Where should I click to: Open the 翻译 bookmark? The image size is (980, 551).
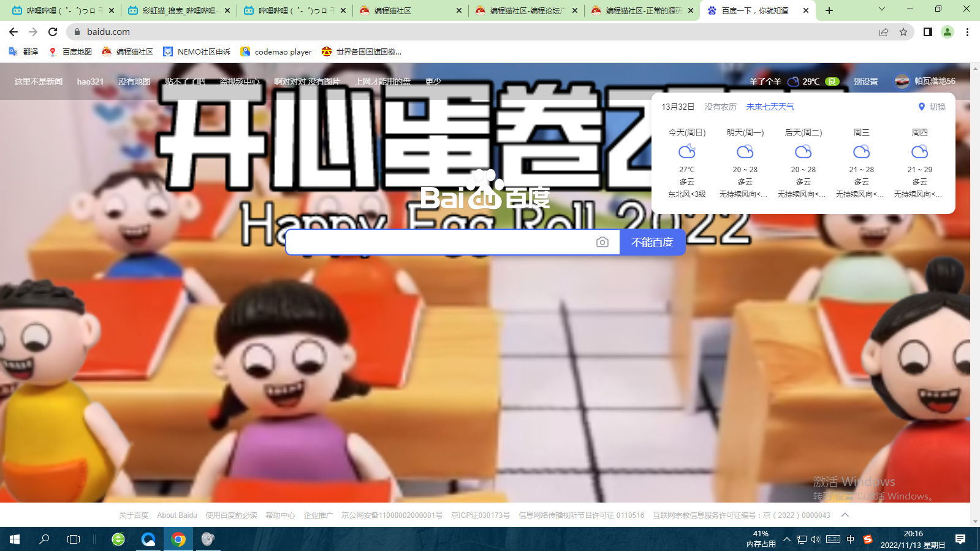[x=23, y=52]
